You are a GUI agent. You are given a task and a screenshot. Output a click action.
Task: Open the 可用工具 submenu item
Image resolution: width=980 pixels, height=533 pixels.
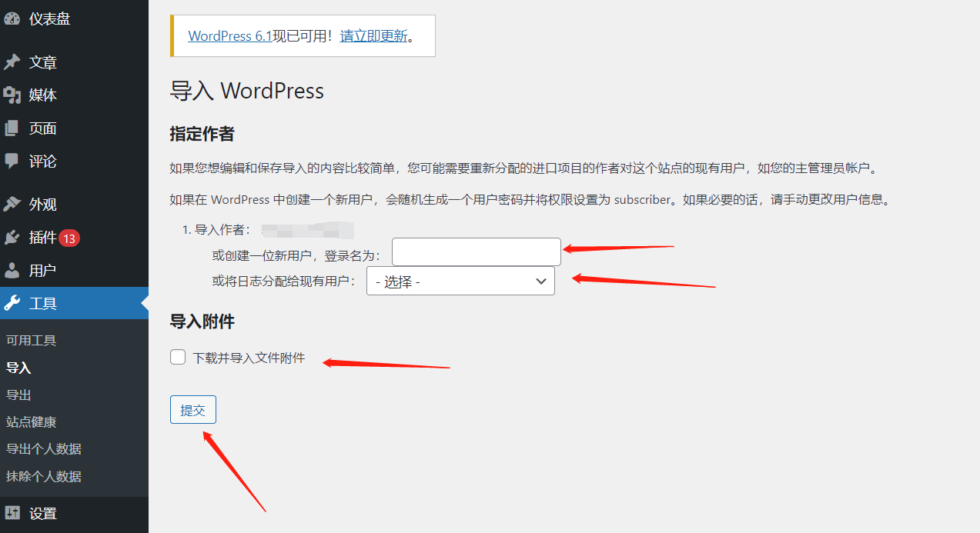32,340
